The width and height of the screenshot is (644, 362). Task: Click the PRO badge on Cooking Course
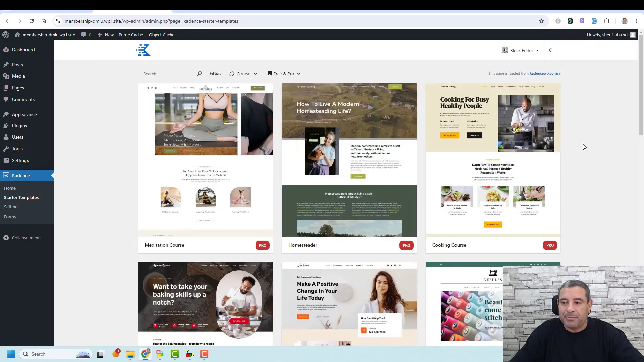[550, 245]
